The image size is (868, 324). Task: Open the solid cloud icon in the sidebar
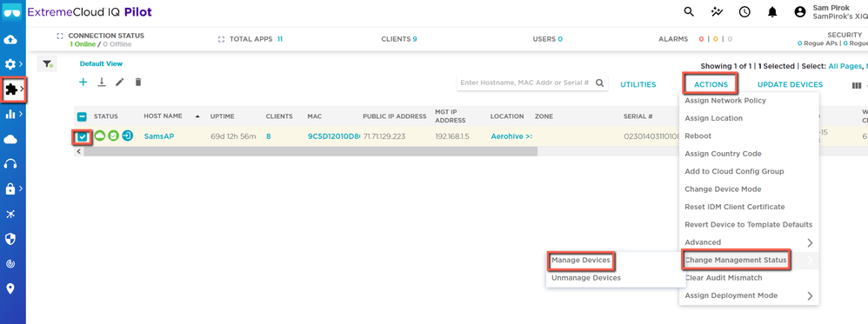tap(10, 139)
